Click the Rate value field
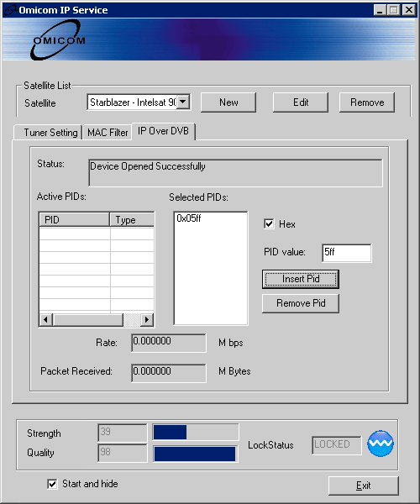Image resolution: width=420 pixels, height=504 pixels. click(169, 343)
